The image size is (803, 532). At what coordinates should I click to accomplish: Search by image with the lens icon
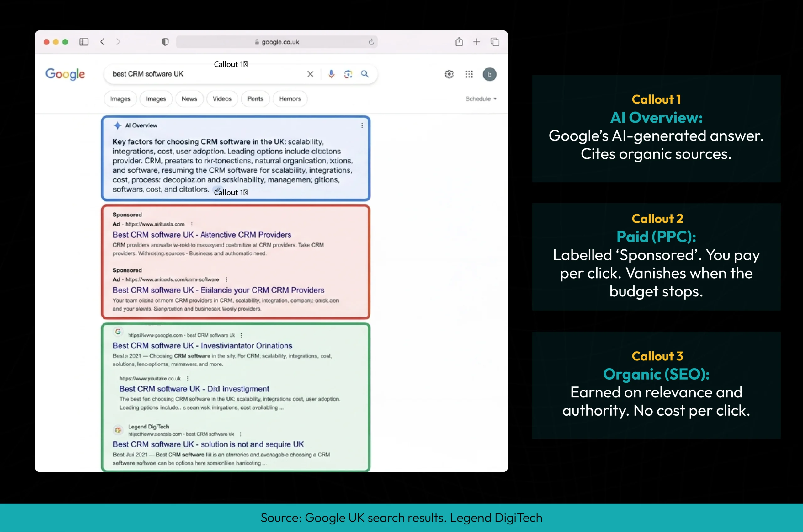coord(348,74)
